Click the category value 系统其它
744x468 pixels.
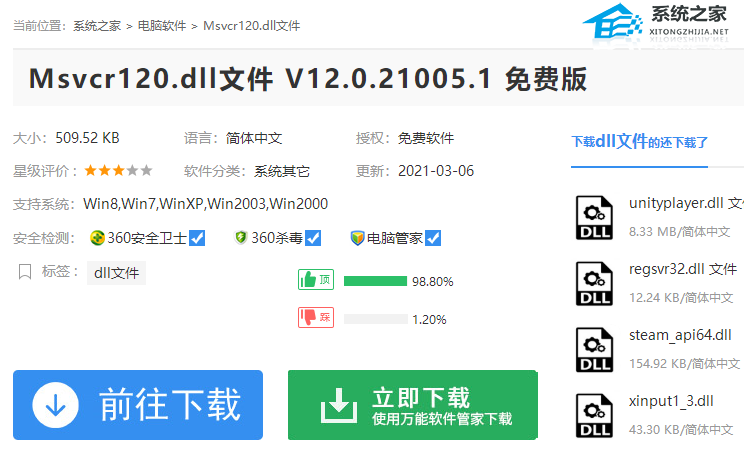tap(282, 171)
